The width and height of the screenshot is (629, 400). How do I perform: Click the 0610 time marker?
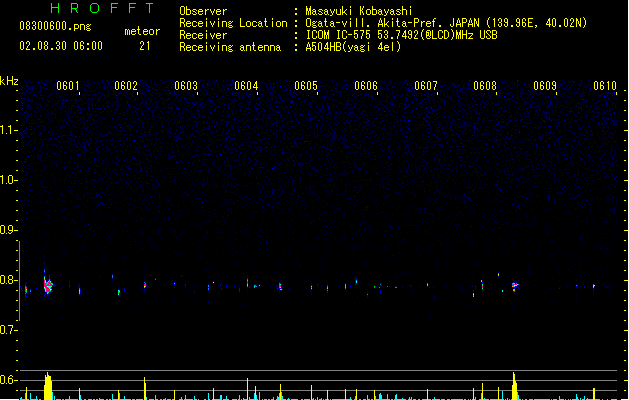coord(605,86)
